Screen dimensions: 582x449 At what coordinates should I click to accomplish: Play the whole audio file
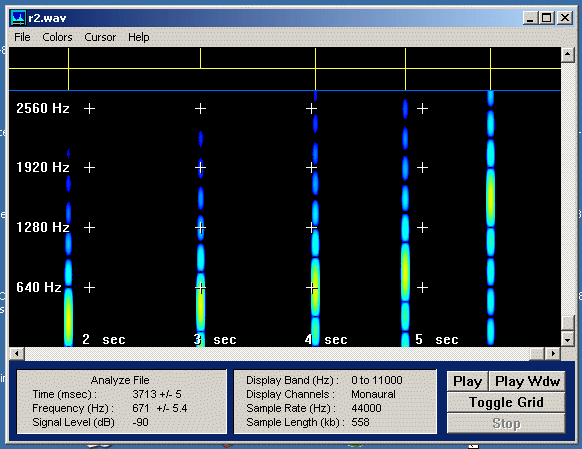[x=468, y=381]
